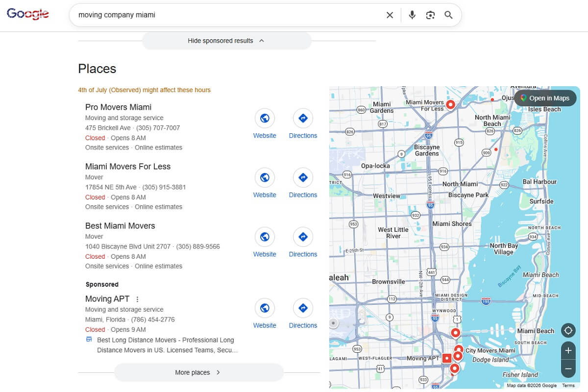Select the Moving APT square map marker
This screenshot has width=588, height=392.
pos(446,358)
